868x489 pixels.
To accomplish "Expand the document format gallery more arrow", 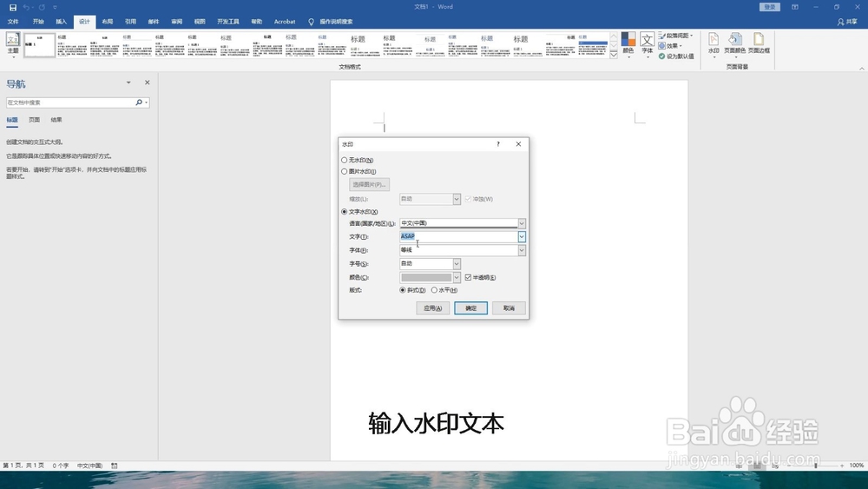I will point(614,55).
